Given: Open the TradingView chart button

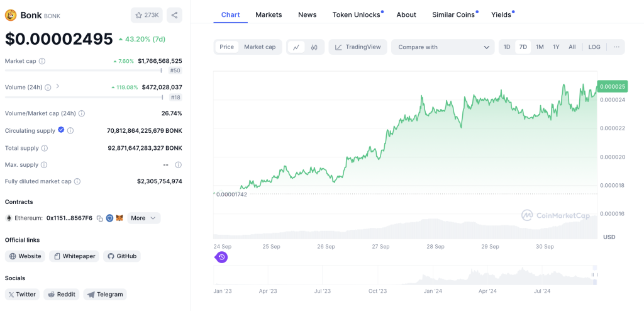Looking at the screenshot, I should (x=358, y=47).
